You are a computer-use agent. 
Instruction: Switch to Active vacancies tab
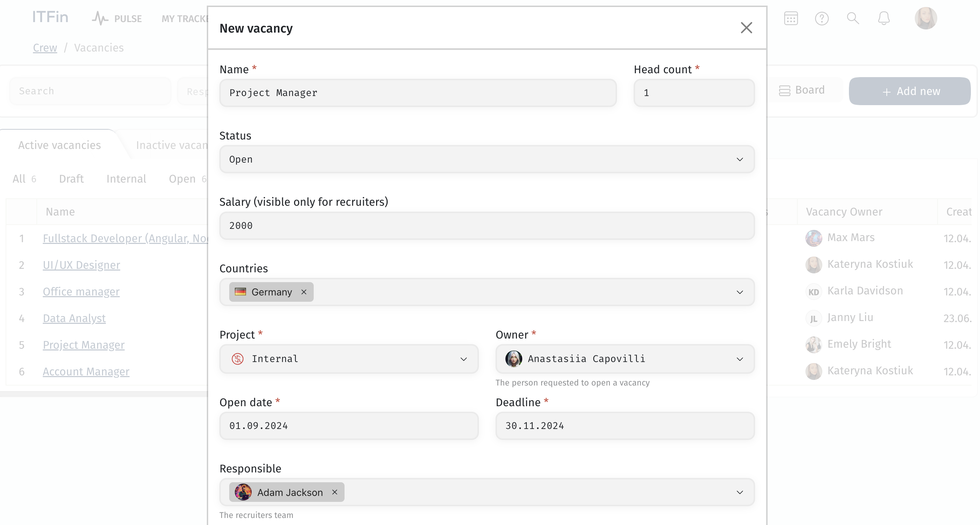(59, 145)
